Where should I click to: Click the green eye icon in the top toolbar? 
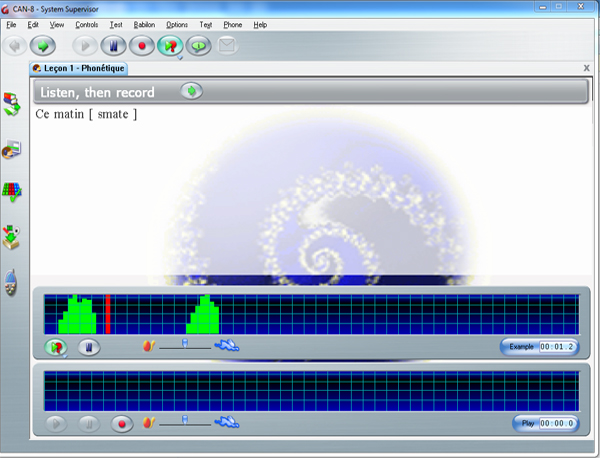tap(199, 45)
